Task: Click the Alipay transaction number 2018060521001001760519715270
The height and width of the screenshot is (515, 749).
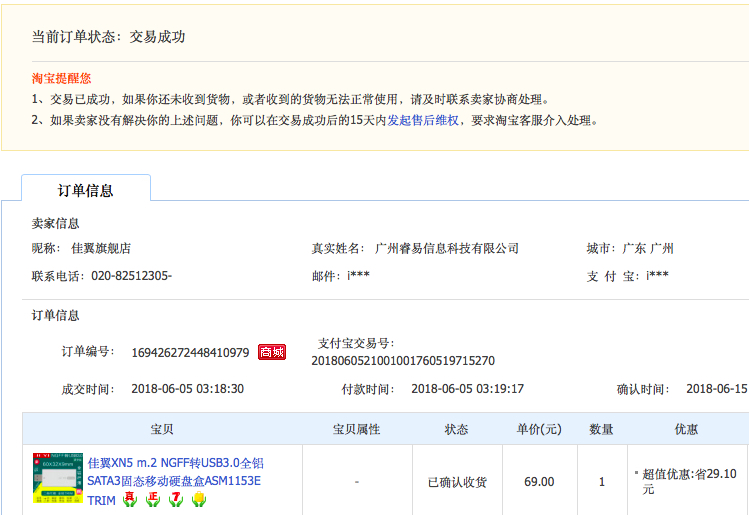Action: 403,361
